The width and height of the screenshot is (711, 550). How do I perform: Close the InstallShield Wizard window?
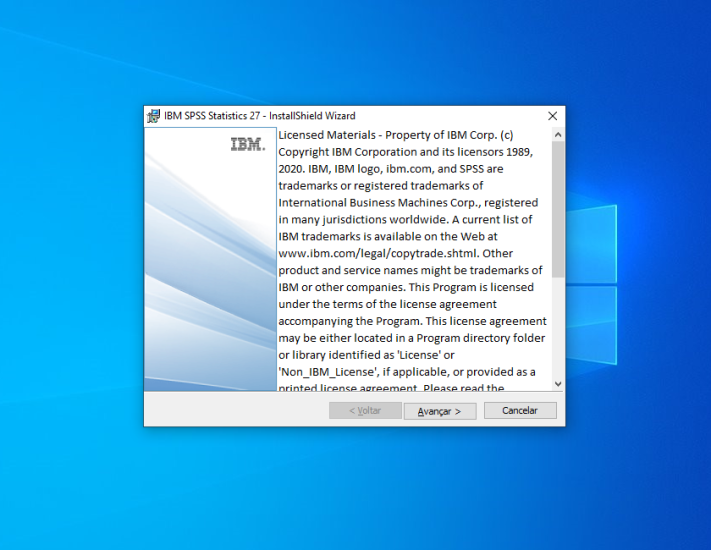click(x=552, y=116)
